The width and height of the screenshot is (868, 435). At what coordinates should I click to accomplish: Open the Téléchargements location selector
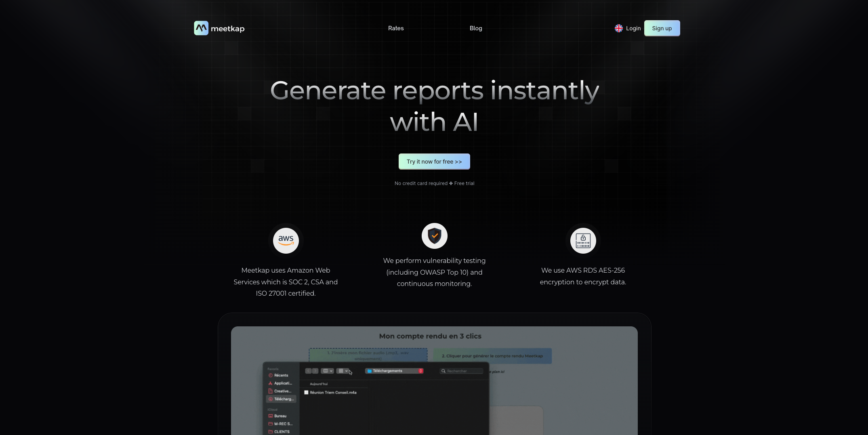[394, 371]
